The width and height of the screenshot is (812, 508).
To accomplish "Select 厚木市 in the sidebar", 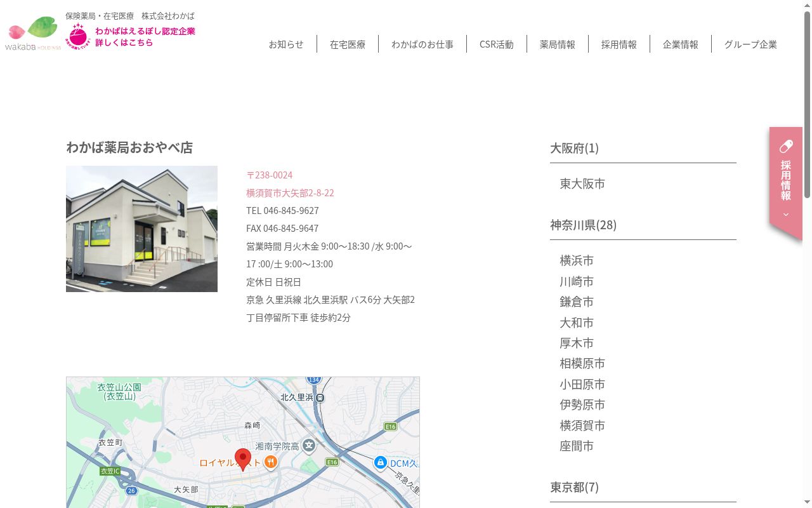I will (577, 344).
